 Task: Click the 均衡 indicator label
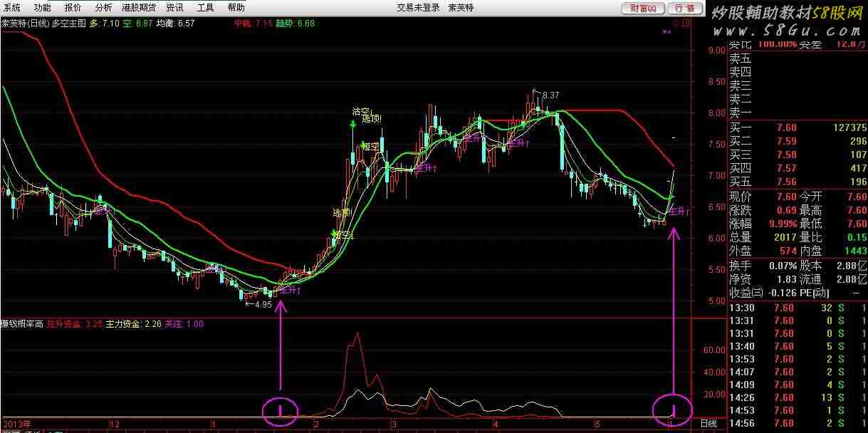coord(165,23)
